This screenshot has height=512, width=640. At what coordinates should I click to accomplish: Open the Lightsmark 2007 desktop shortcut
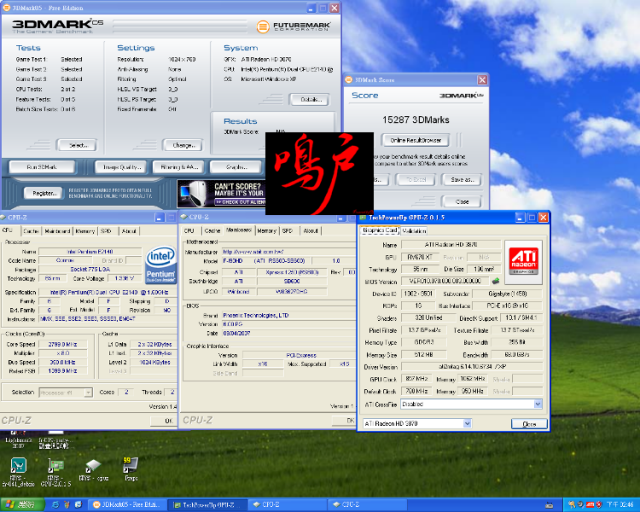pos(18,440)
